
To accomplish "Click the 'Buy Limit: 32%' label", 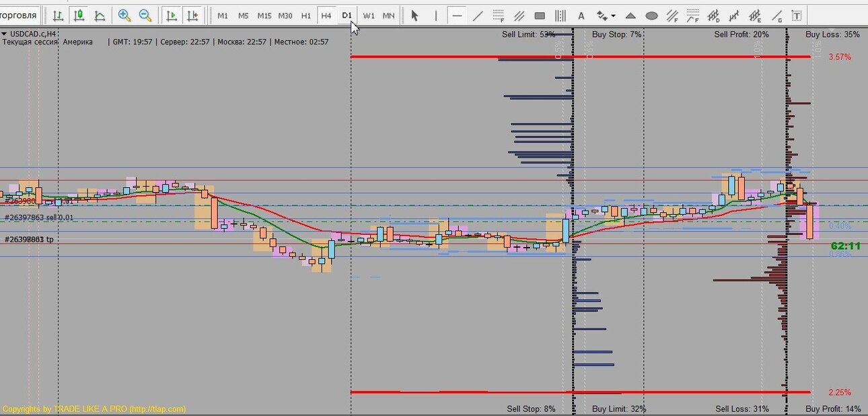I will [x=619, y=409].
